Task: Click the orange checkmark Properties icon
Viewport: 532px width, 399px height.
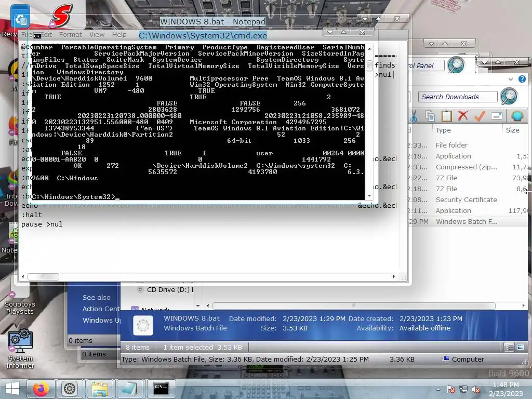Action: point(480,116)
